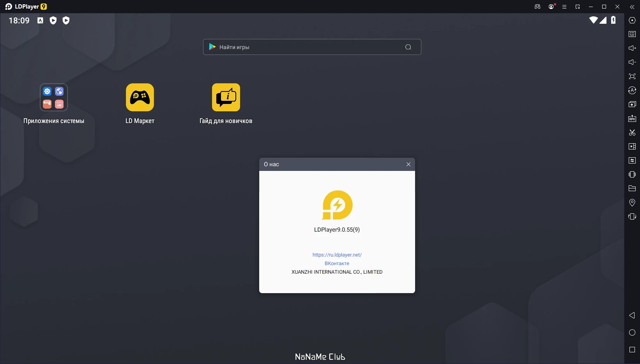Screen dimensions: 640x364
Task: Open shared folder icon in sidebar
Action: coord(632,188)
